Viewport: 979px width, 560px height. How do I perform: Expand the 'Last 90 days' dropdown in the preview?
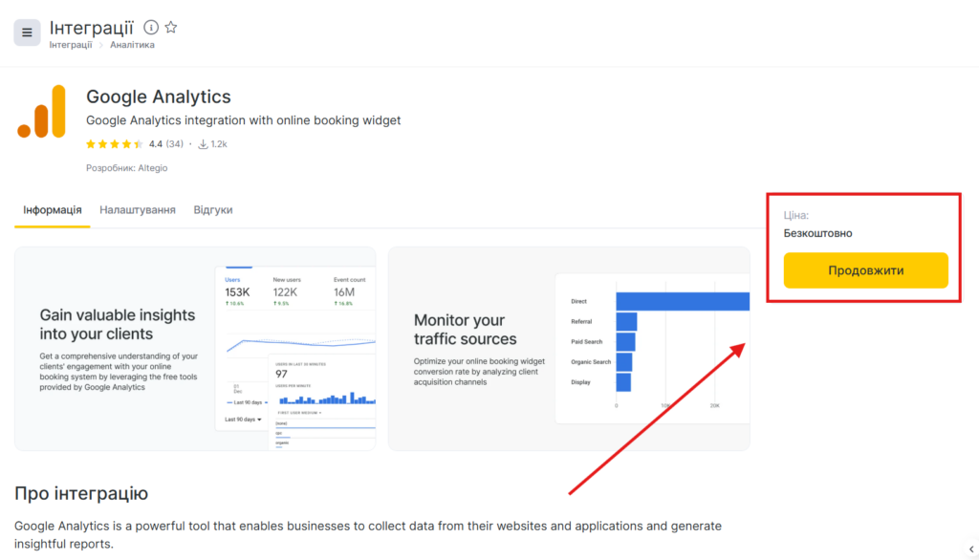243,419
